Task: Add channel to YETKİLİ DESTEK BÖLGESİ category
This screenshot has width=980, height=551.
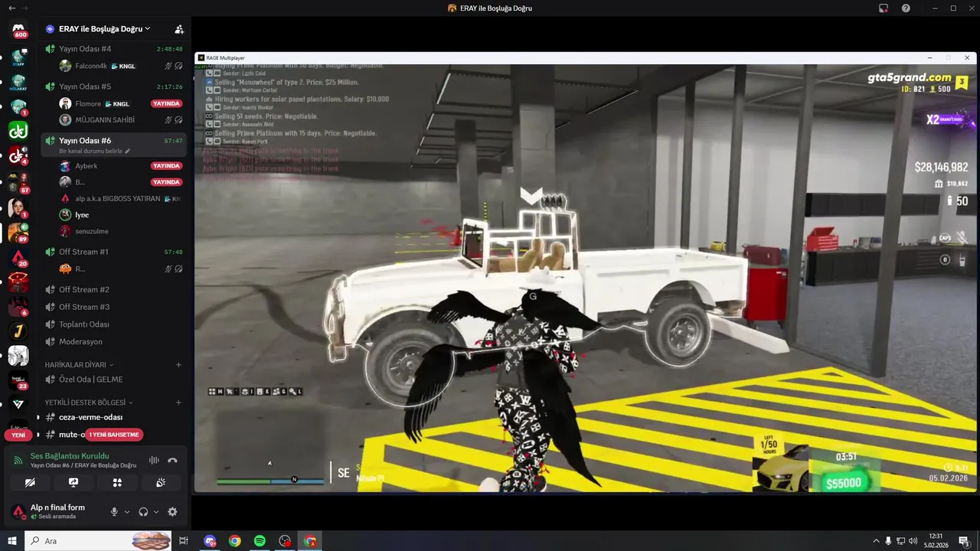Action: (179, 403)
